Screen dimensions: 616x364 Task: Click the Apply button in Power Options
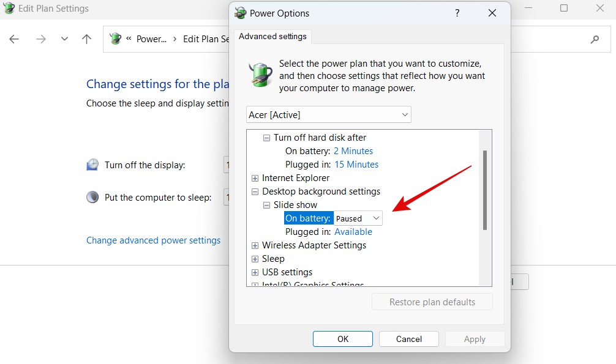click(x=475, y=339)
